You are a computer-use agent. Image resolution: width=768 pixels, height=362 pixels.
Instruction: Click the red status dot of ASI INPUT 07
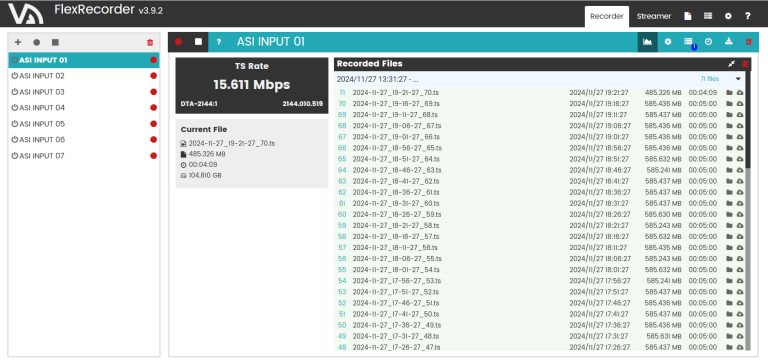(x=153, y=156)
